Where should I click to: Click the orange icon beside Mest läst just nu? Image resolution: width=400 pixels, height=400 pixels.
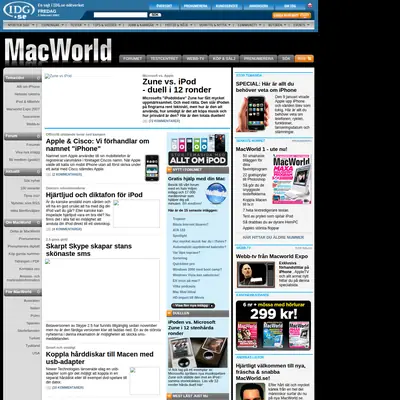click(169, 396)
